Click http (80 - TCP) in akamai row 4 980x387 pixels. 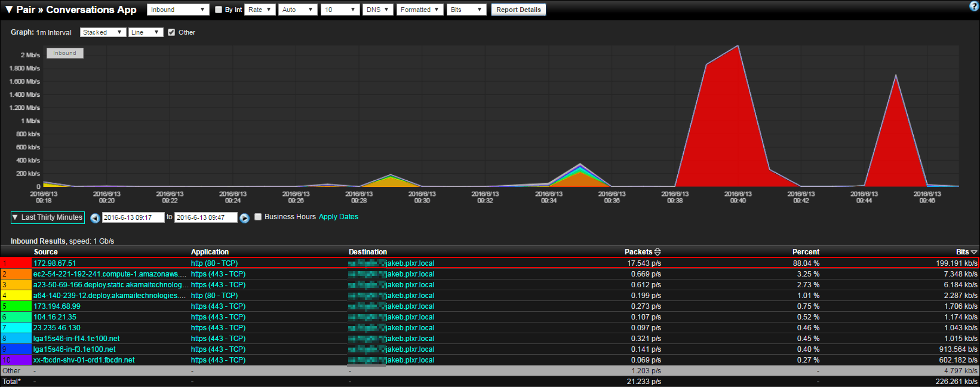click(214, 296)
